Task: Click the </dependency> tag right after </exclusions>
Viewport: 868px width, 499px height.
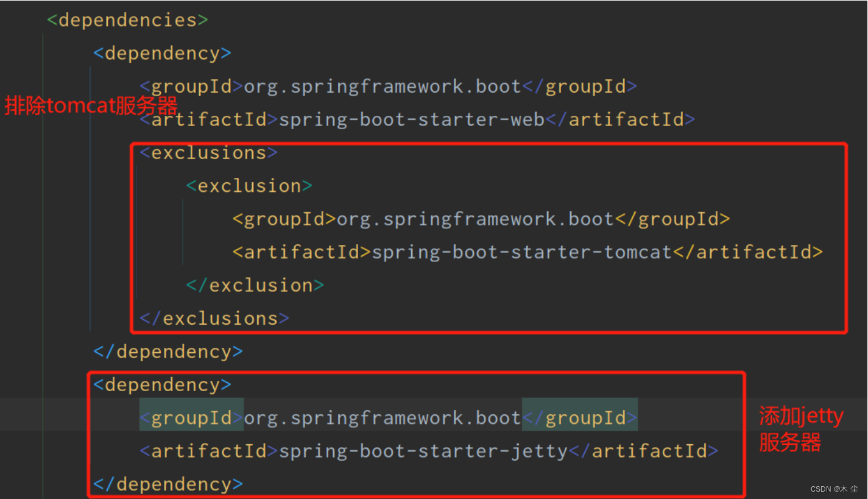Action: [168, 352]
